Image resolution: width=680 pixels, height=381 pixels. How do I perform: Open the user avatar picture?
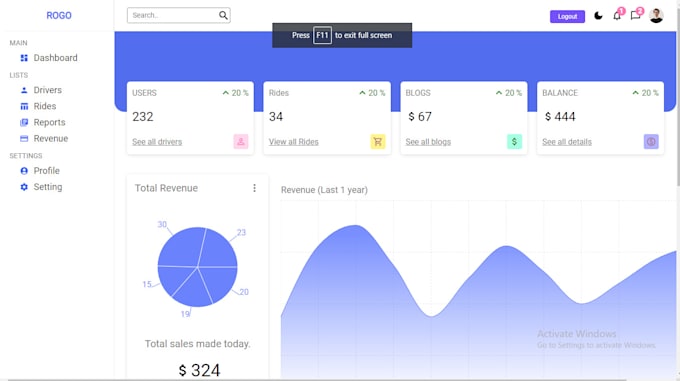[x=656, y=16]
